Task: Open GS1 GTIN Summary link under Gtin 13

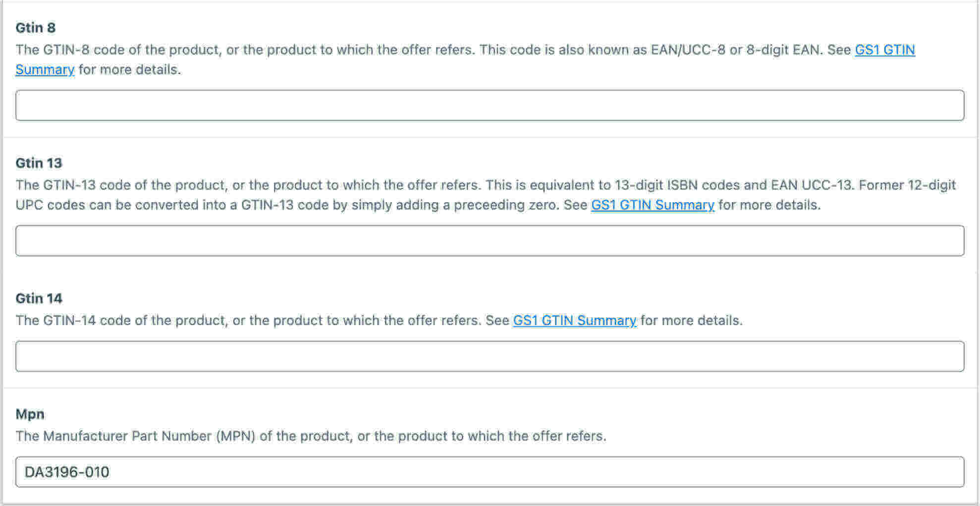Action: 653,205
